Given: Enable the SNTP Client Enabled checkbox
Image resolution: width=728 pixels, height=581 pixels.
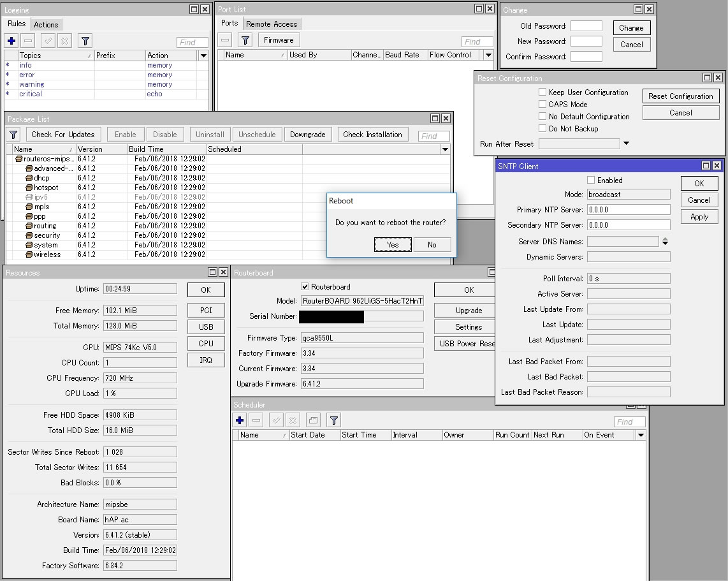Looking at the screenshot, I should [x=591, y=180].
